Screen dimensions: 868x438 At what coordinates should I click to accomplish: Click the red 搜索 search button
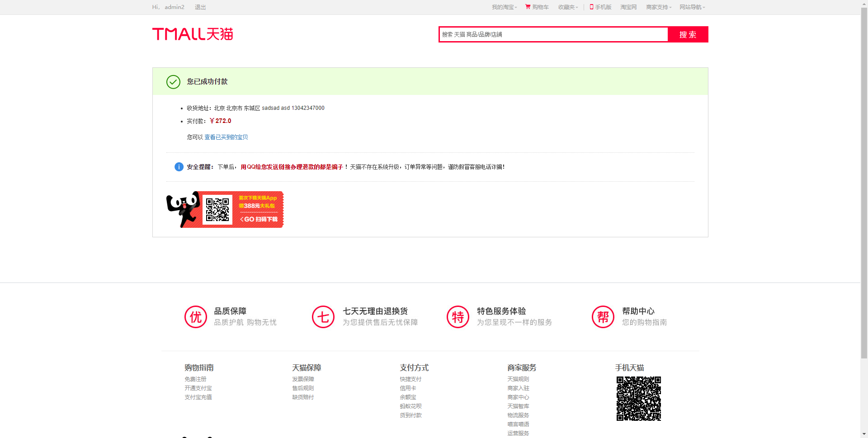tap(688, 34)
